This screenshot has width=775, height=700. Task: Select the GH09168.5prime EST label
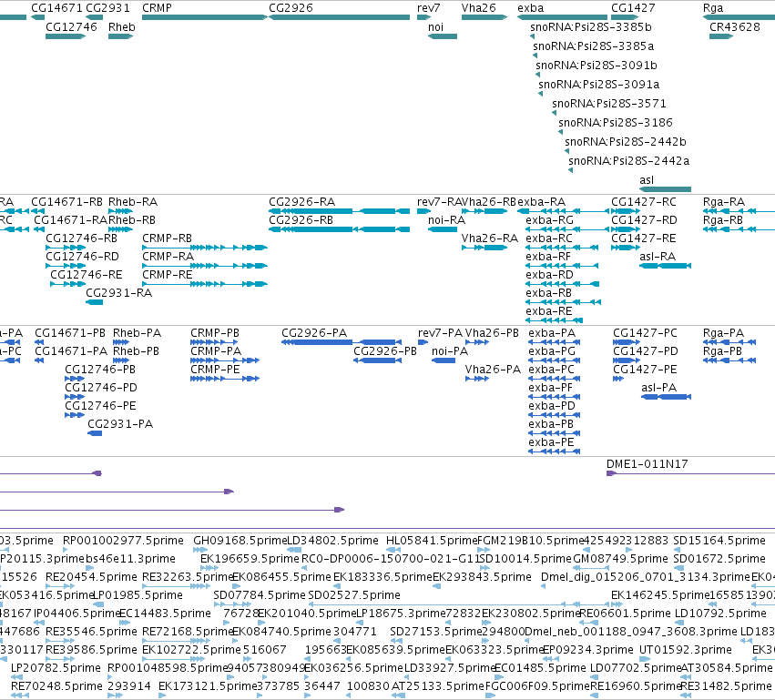click(x=240, y=541)
